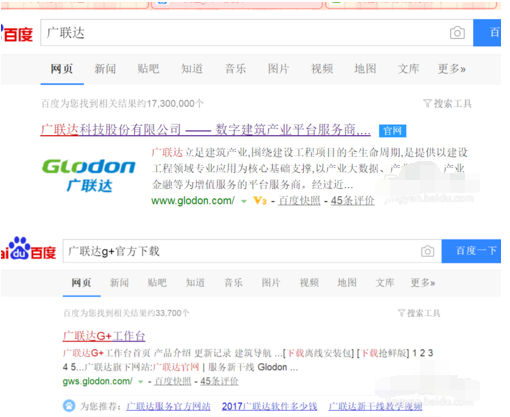Click text 百度为您找到相关结果约33,700个
The height and width of the screenshot is (417, 510).
[126, 313]
